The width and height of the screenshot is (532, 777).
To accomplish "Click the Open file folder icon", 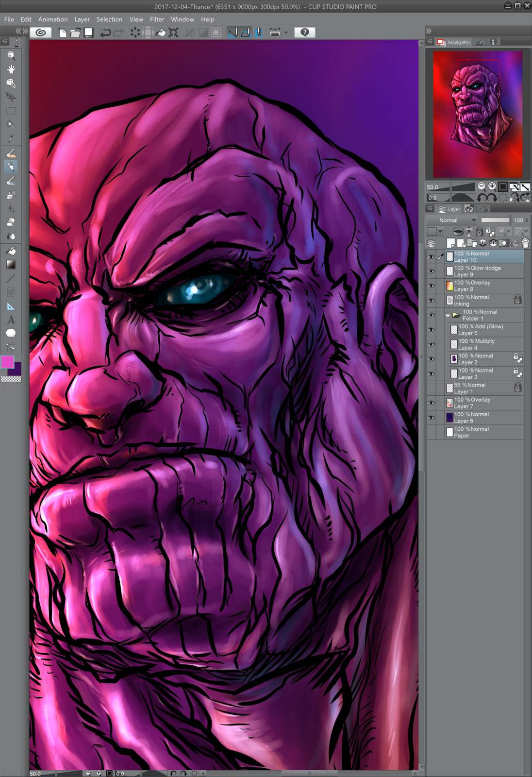I will [75, 33].
